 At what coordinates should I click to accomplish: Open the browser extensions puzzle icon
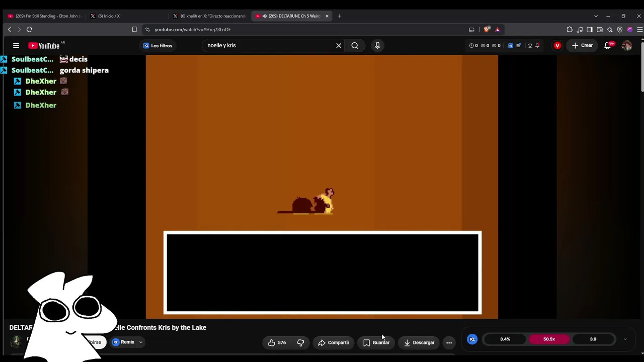click(570, 30)
